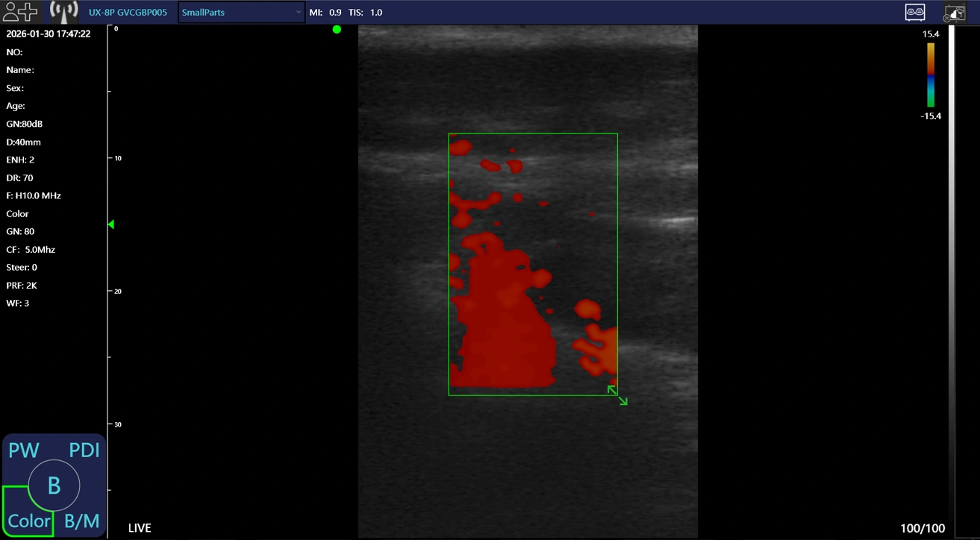This screenshot has height=540, width=980.
Task: Click the green probe orientation dot
Action: tap(337, 29)
